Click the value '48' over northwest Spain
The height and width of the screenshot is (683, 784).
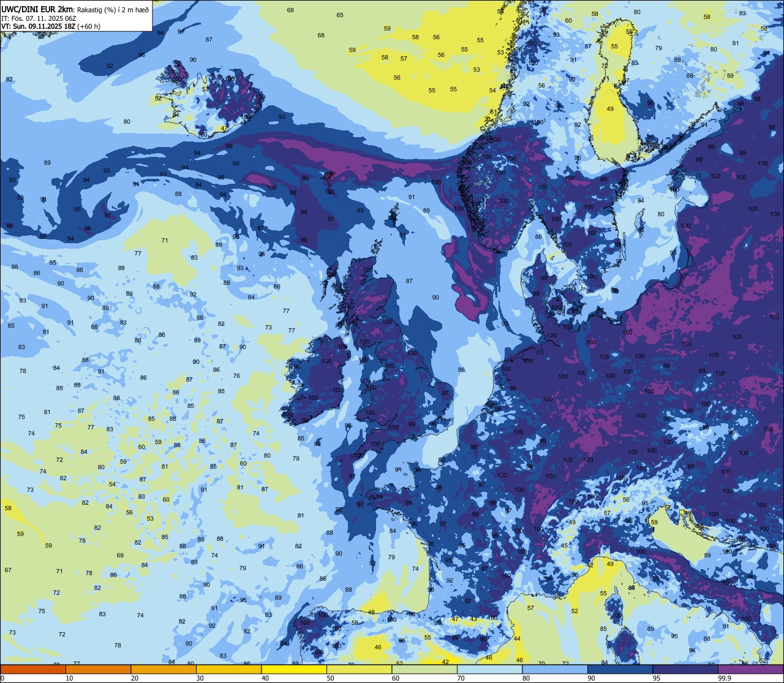pyautogui.click(x=371, y=612)
